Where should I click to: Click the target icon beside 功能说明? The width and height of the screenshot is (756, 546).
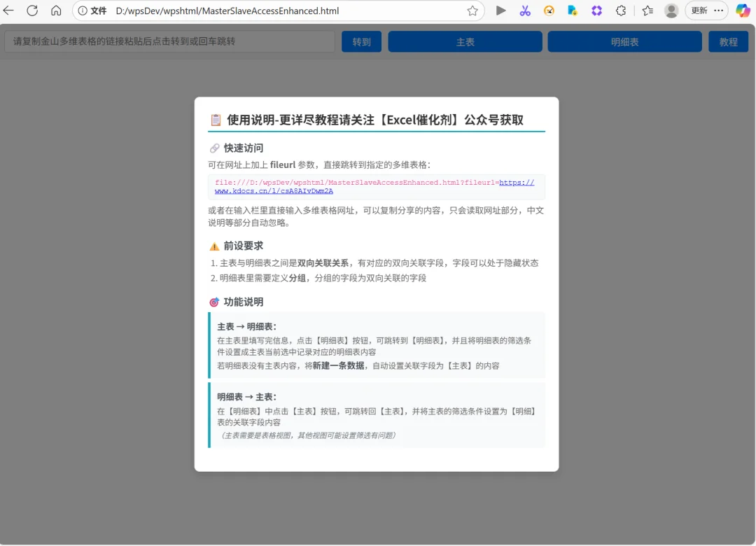[x=215, y=302]
